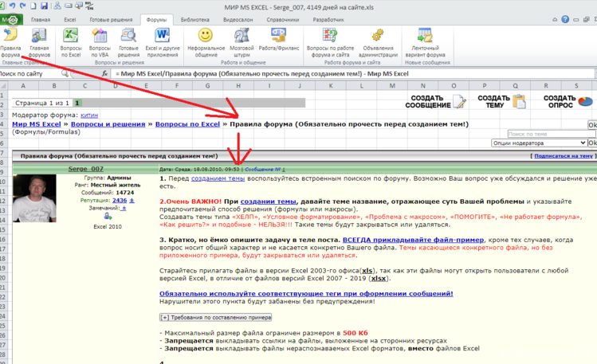Click the Undo arrow in quick access toolbar

tap(12, 6)
